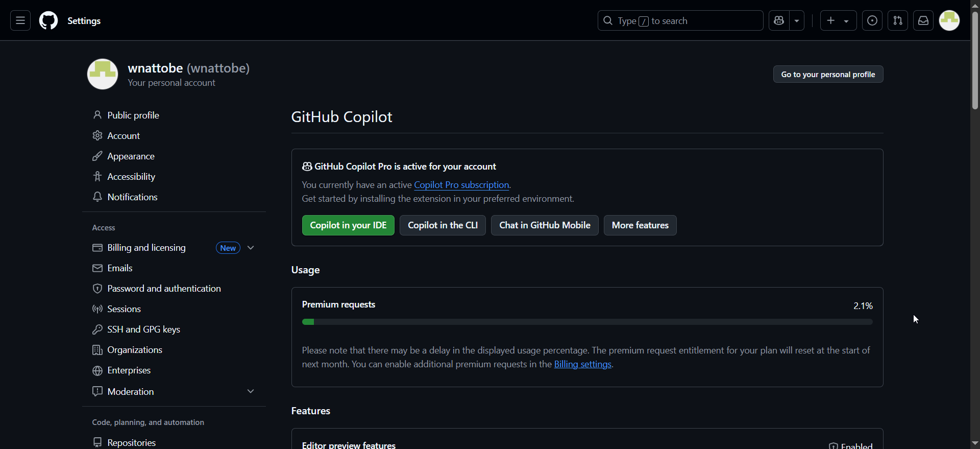
Task: Click the envelope icon beside Emails
Action: 97,268
